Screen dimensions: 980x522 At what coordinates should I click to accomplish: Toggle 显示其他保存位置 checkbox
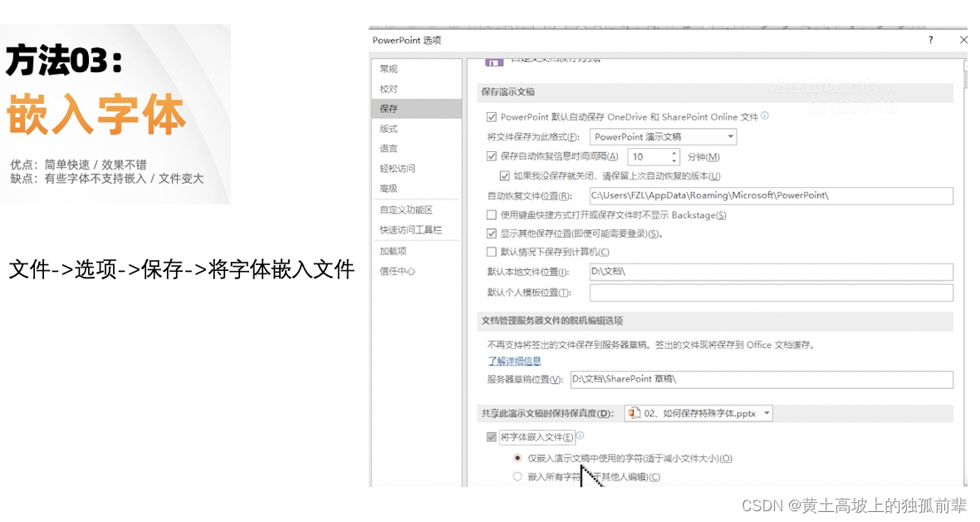pyautogui.click(x=492, y=234)
